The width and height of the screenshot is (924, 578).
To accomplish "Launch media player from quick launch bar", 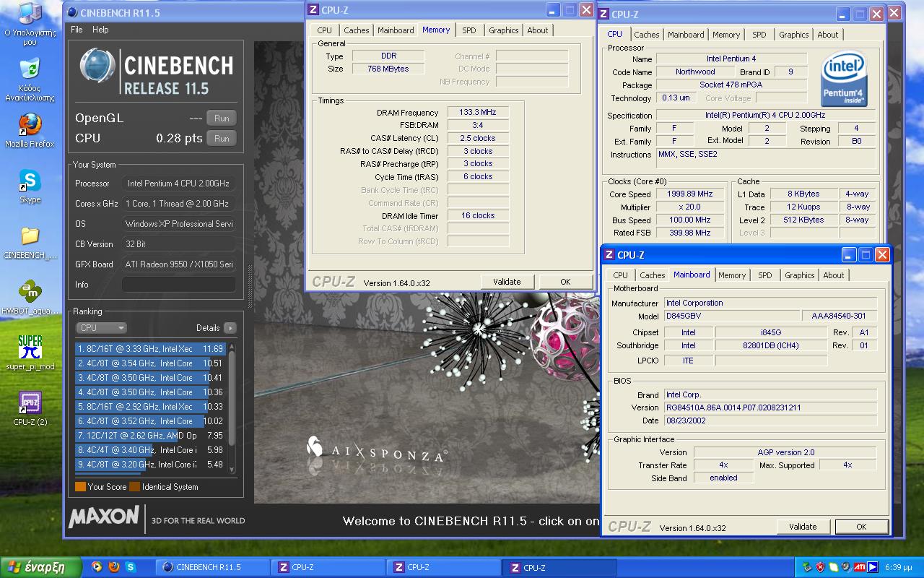I will point(97,567).
